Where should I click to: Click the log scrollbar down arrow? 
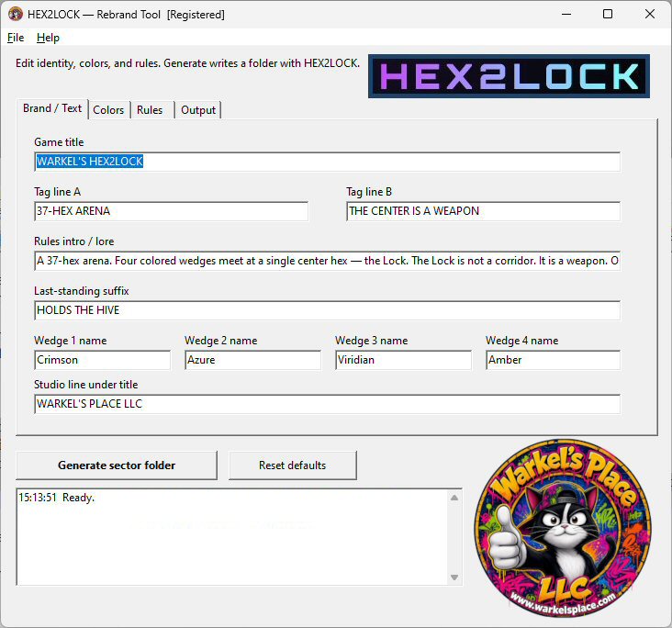pos(454,578)
